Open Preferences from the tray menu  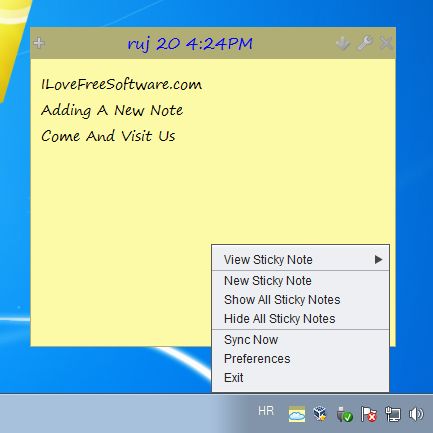pyautogui.click(x=300, y=359)
